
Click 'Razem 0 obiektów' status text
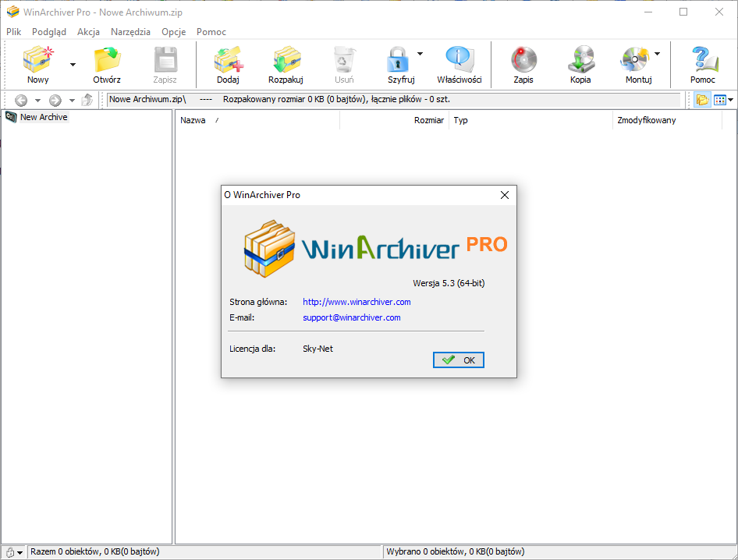[95, 551]
